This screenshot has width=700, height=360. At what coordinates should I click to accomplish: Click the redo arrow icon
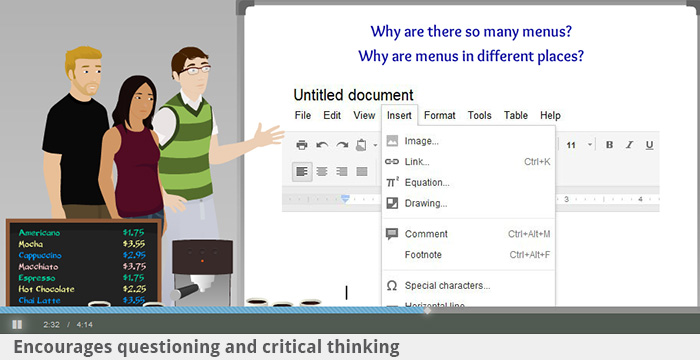click(342, 145)
